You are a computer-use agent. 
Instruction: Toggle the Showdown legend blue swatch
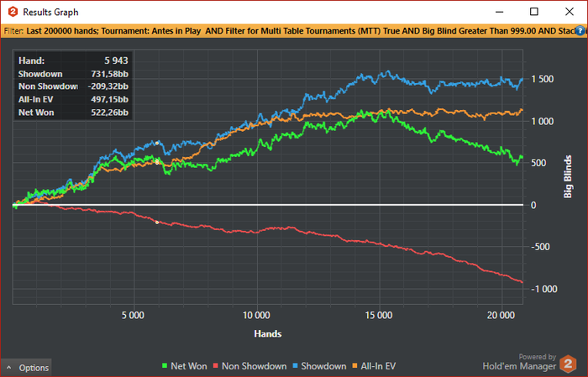tap(295, 366)
